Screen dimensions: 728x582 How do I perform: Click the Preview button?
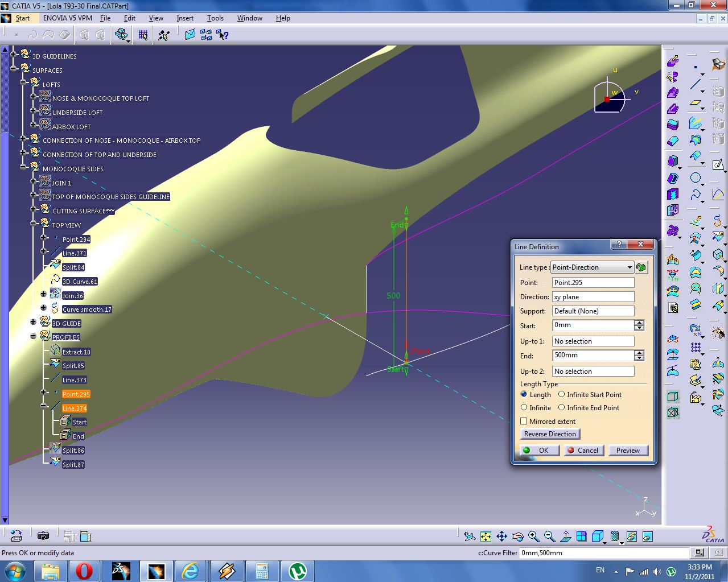click(628, 450)
